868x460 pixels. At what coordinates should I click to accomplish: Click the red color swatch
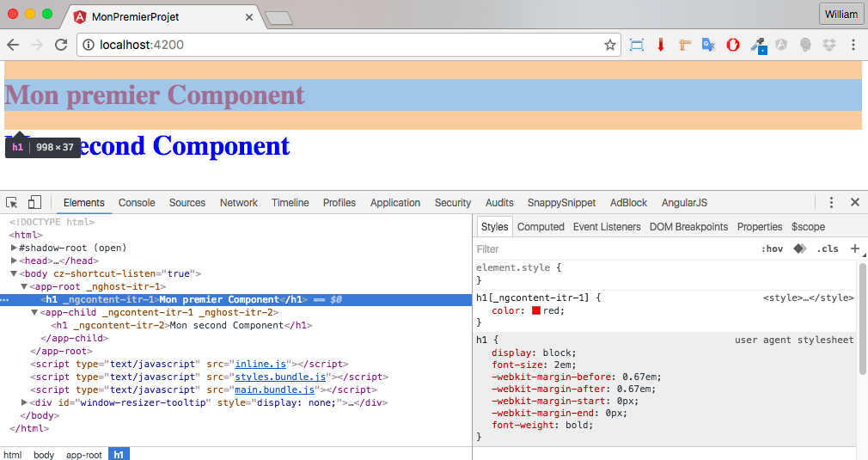536,310
